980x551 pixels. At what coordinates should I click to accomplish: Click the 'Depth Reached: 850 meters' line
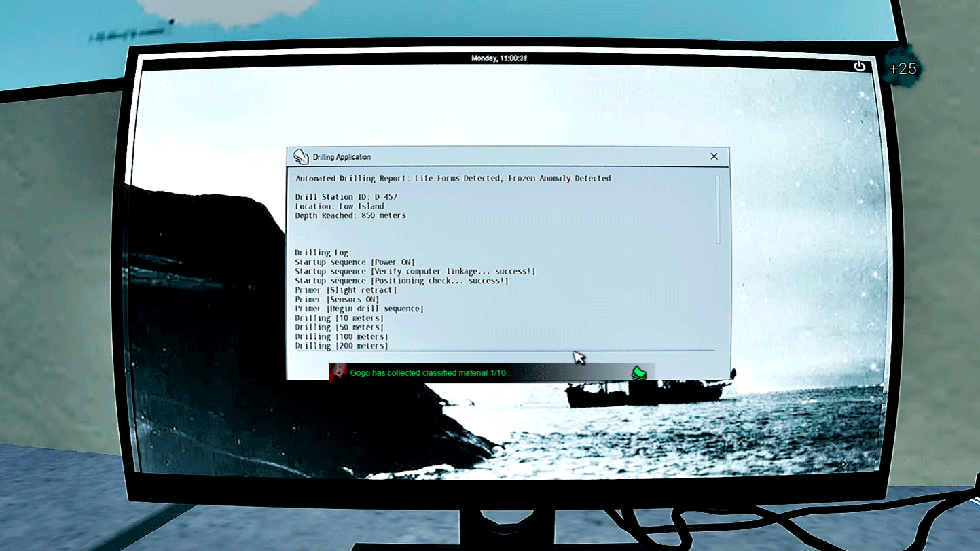pyautogui.click(x=350, y=216)
